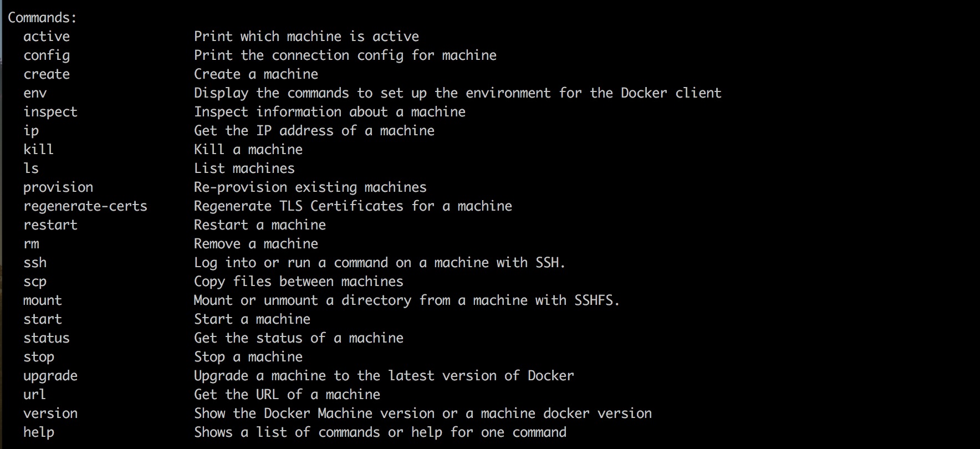Click the 'ls' command name
980x449 pixels.
tap(31, 169)
